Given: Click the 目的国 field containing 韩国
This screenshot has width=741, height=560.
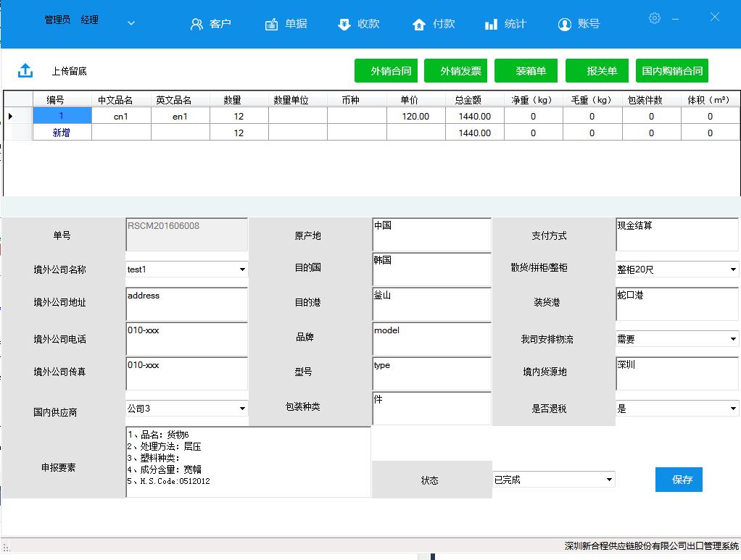Looking at the screenshot, I should click(432, 269).
